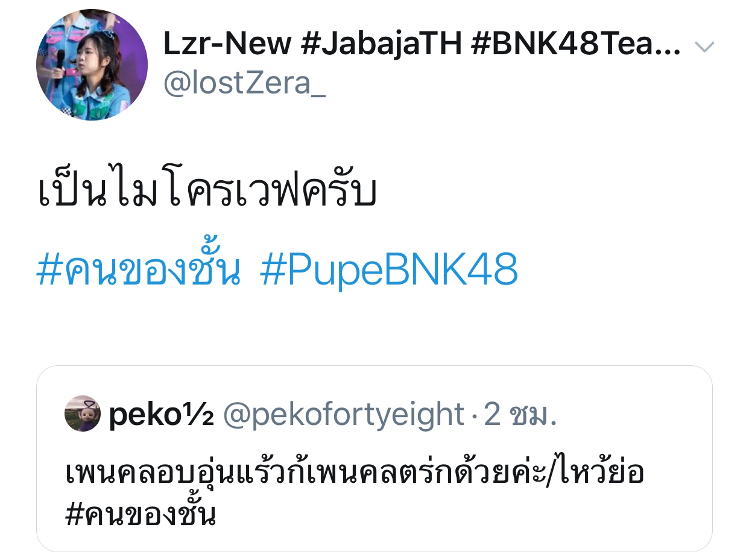The image size is (749, 560).
Task: Click the @pekofortyeight handle
Action: [x=344, y=415]
